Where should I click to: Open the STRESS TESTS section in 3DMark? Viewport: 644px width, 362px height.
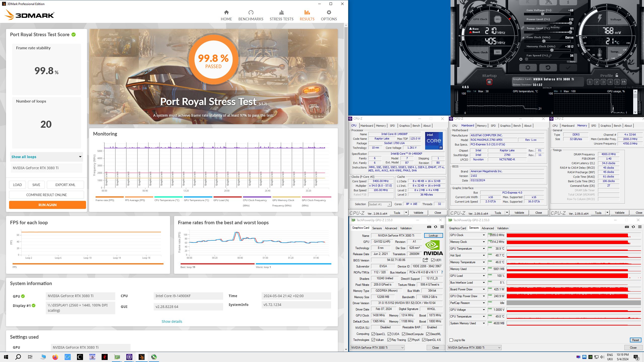click(281, 16)
